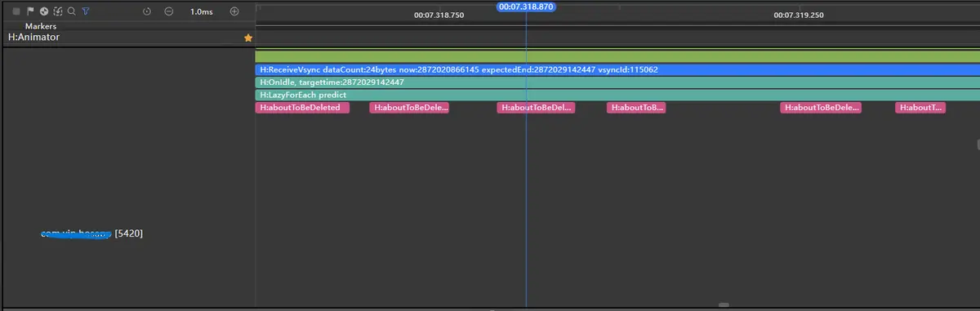980x311 pixels.
Task: Click the flag marker icon
Action: pos(30,11)
